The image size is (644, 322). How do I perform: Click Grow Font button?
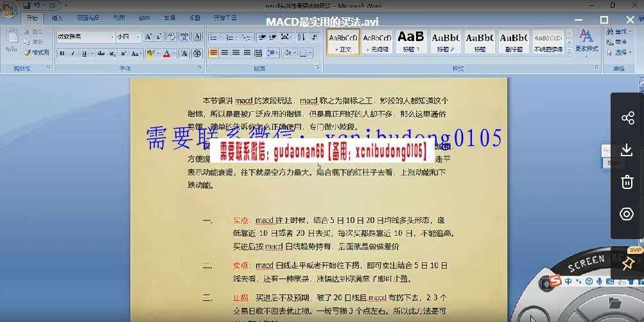click(x=148, y=37)
